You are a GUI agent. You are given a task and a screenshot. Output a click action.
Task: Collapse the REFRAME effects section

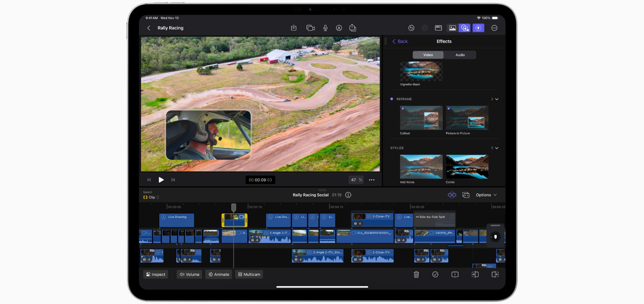(497, 99)
